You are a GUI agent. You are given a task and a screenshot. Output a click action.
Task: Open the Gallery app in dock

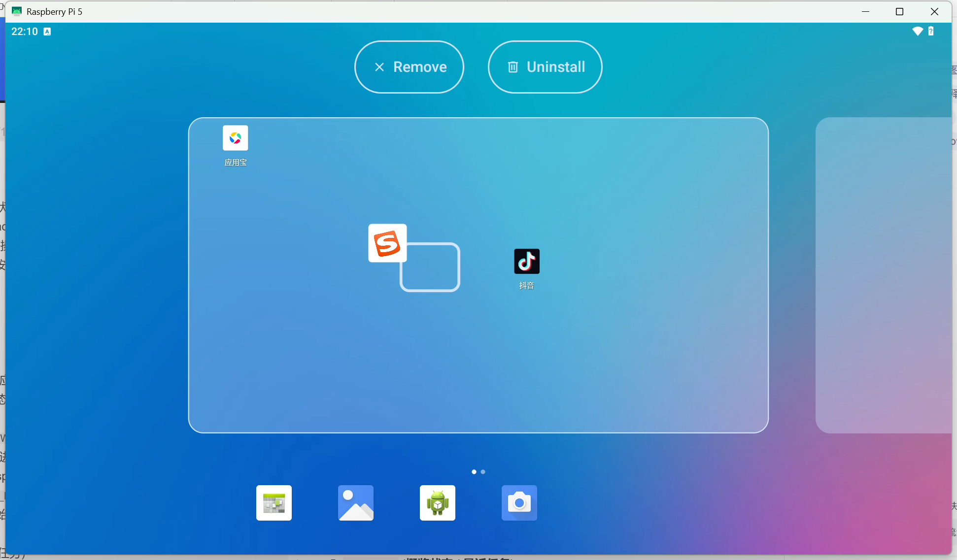[x=356, y=503]
